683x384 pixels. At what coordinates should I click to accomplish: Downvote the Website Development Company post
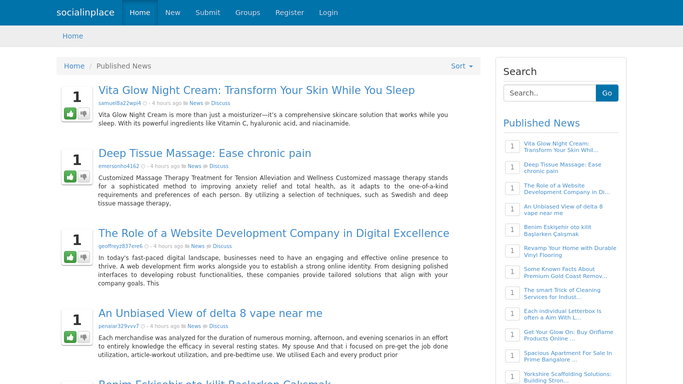point(84,257)
